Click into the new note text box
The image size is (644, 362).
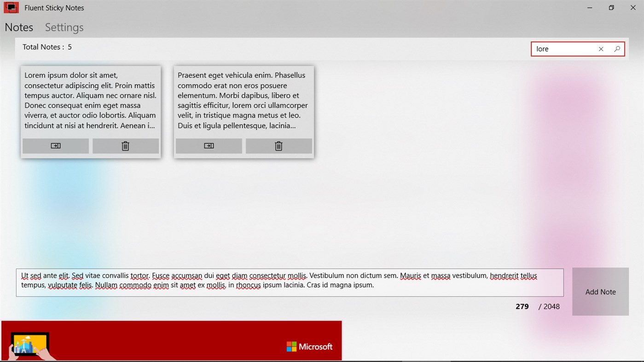click(290, 282)
